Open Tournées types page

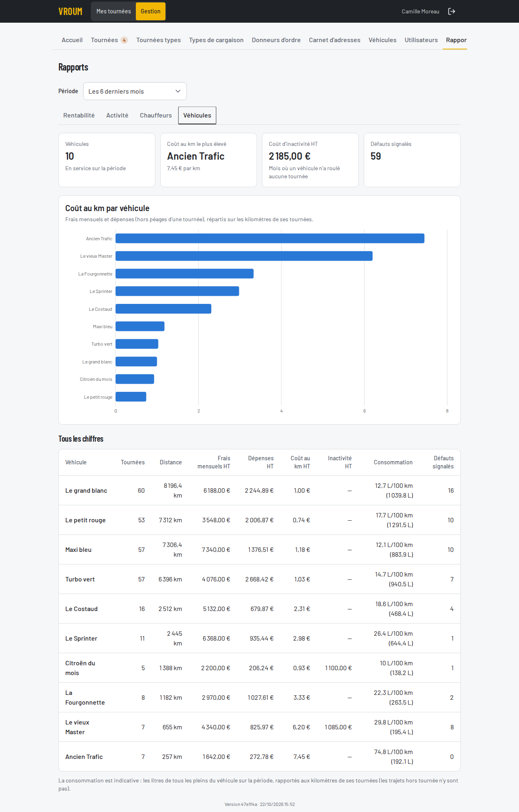[159, 40]
